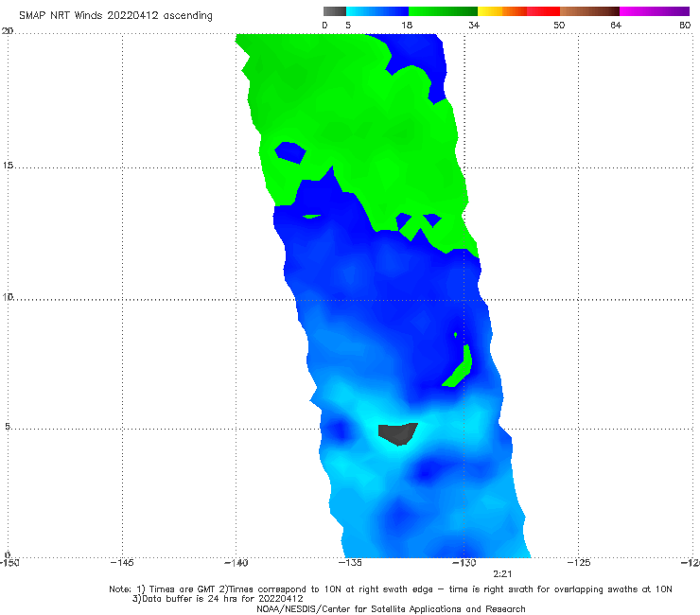The height and width of the screenshot is (615, 700).
Task: Click the dark gray low-wind patch near 5N
Action: 397,433
